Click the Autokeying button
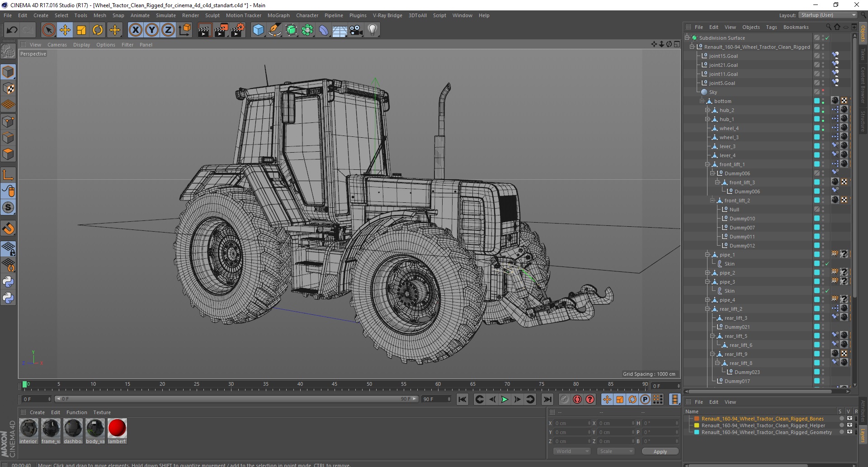This screenshot has width=868, height=467. tap(577, 399)
